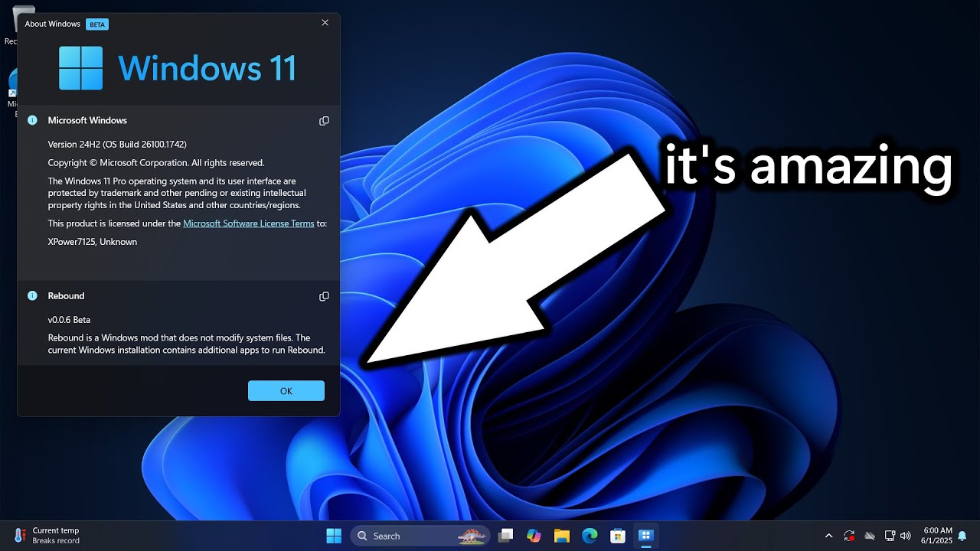Screen dimensions: 980x551
Task: Click the OK button
Action: [286, 391]
